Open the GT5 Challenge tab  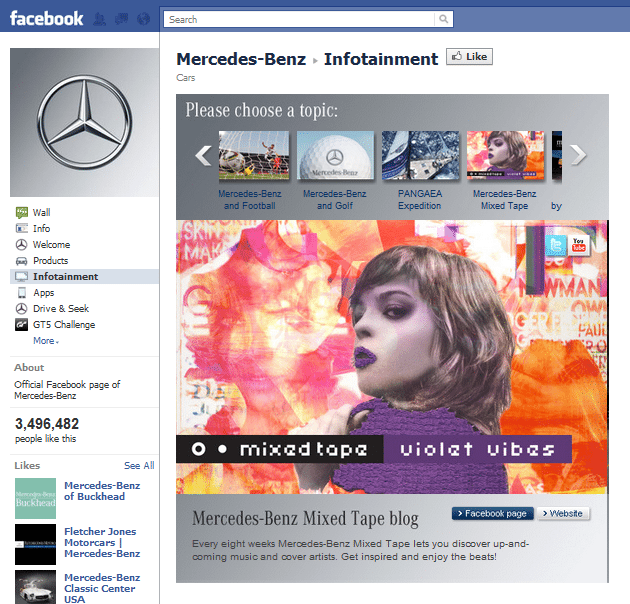tap(64, 325)
